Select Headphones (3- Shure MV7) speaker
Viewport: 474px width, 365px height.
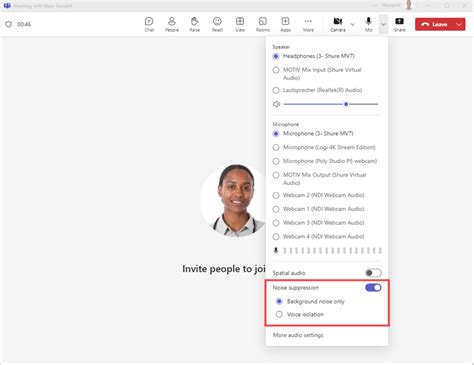coord(313,56)
